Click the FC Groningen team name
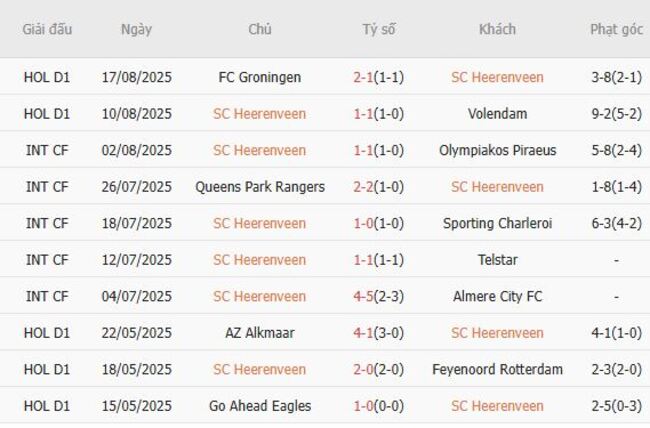The image size is (650, 428). [259, 77]
